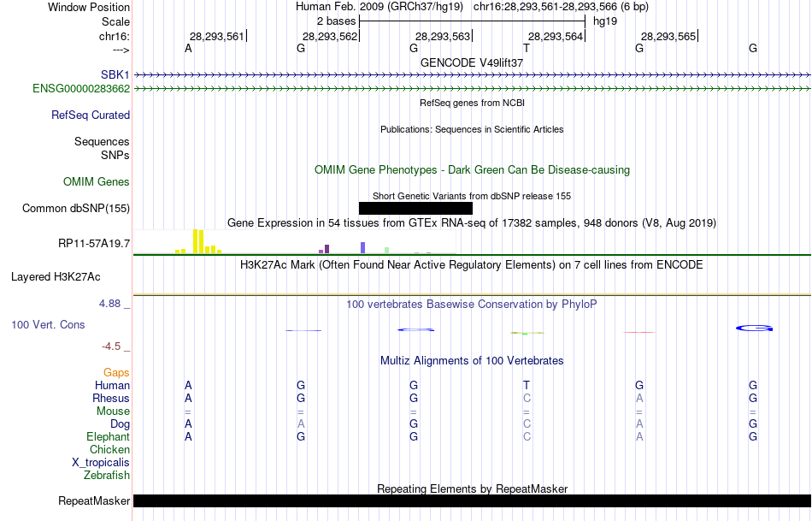The image size is (812, 521).
Task: Click 'Repeating Elements by RepeatMasker' title
Action: pyautogui.click(x=472, y=488)
